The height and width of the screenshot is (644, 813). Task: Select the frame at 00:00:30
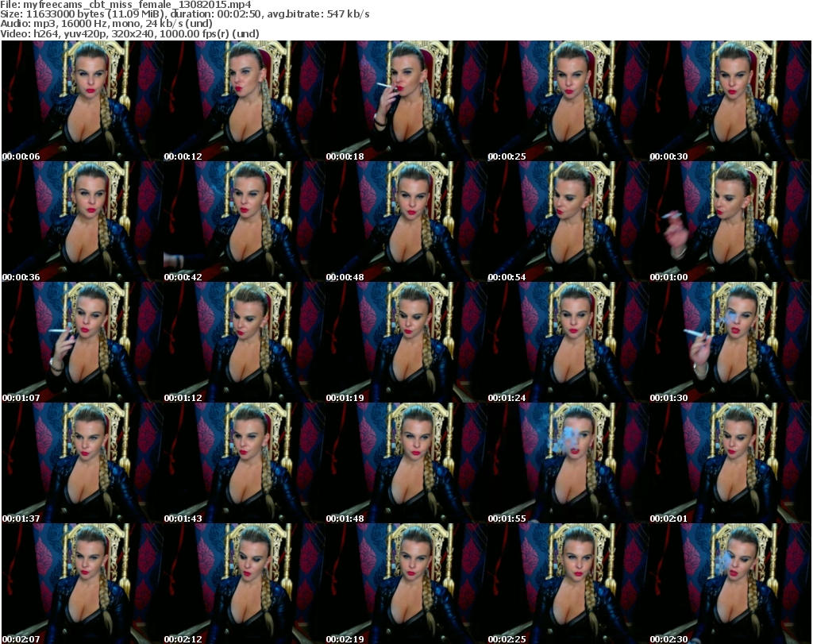(x=730, y=101)
